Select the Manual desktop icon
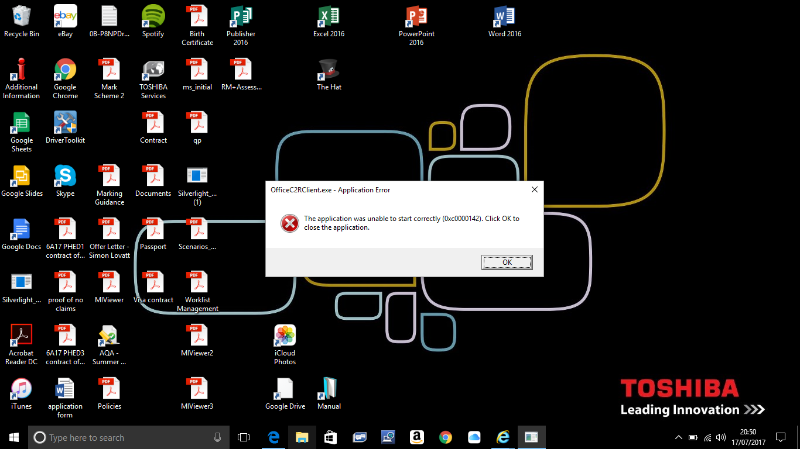This screenshot has width=800, height=449. [329, 393]
